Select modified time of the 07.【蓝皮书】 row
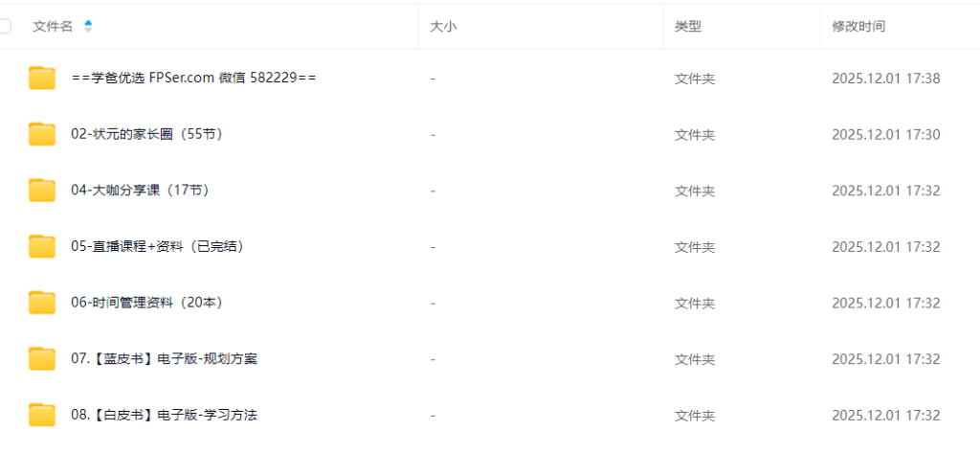 [885, 359]
